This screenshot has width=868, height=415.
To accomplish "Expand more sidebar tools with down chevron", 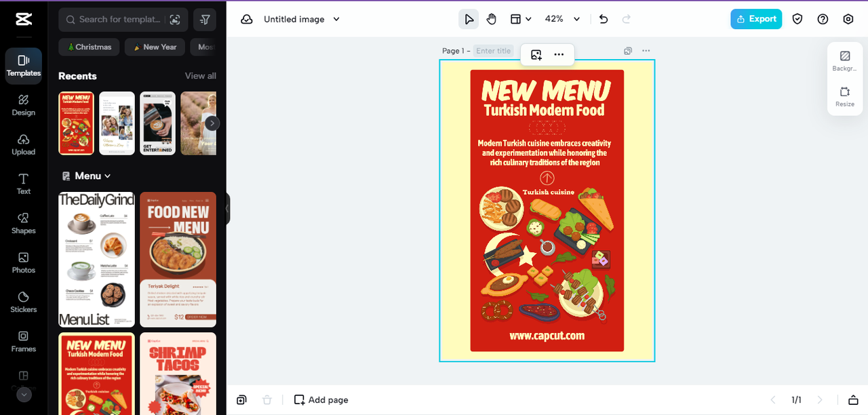I will (x=24, y=395).
